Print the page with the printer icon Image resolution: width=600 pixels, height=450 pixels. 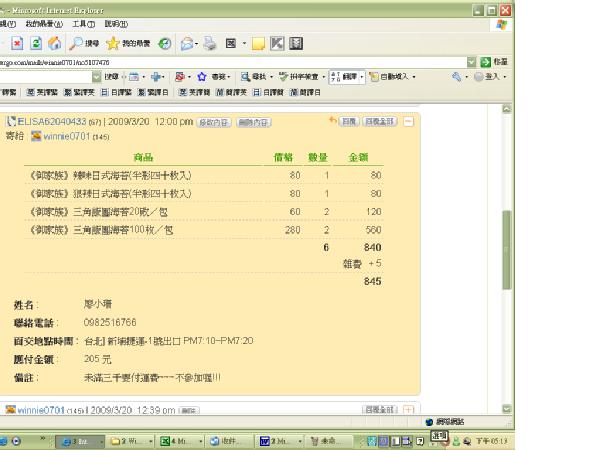(209, 44)
